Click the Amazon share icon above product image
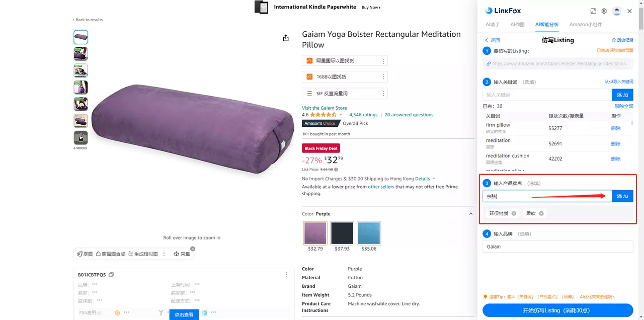The height and width of the screenshot is (320, 644). (286, 38)
